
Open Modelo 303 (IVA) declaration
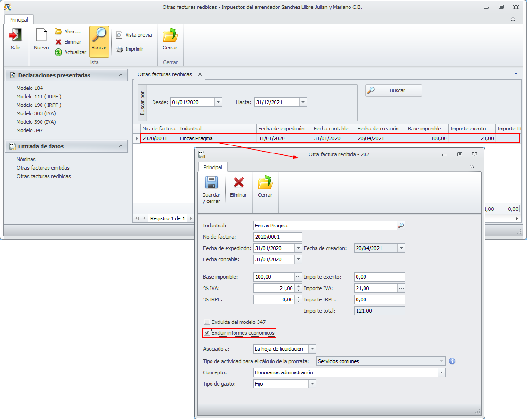click(x=36, y=113)
